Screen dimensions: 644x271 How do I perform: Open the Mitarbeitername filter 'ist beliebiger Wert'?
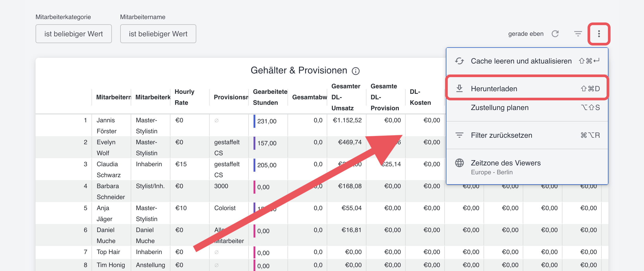pos(158,34)
